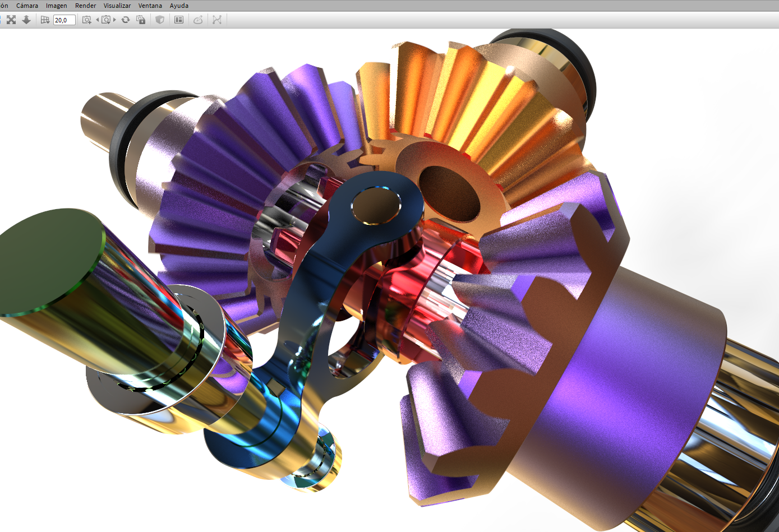Open the Imagen menu
The height and width of the screenshot is (532, 779).
[x=56, y=6]
